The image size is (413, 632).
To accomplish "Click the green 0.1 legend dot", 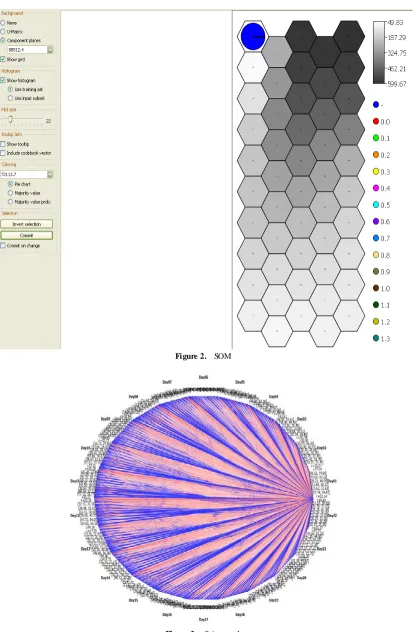I will coord(376,138).
